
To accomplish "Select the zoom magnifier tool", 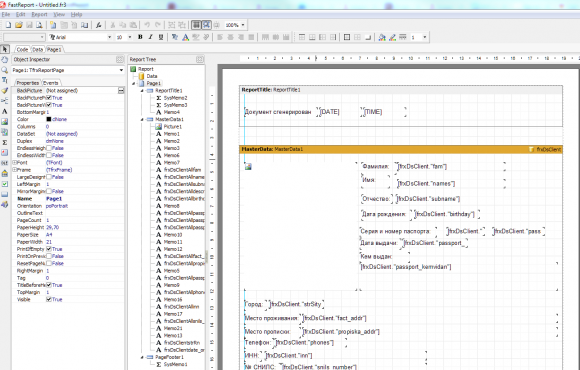I will pos(5,70).
